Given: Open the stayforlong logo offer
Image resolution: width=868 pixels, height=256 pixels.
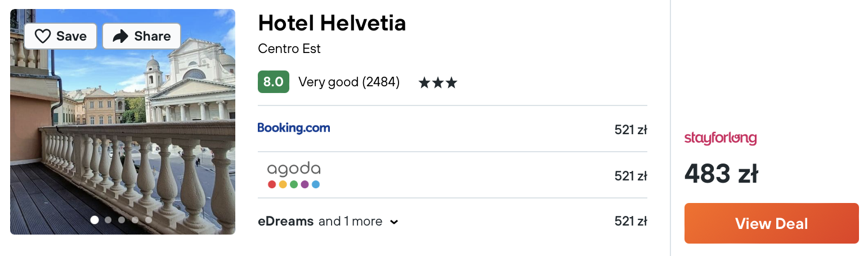Looking at the screenshot, I should pyautogui.click(x=721, y=138).
